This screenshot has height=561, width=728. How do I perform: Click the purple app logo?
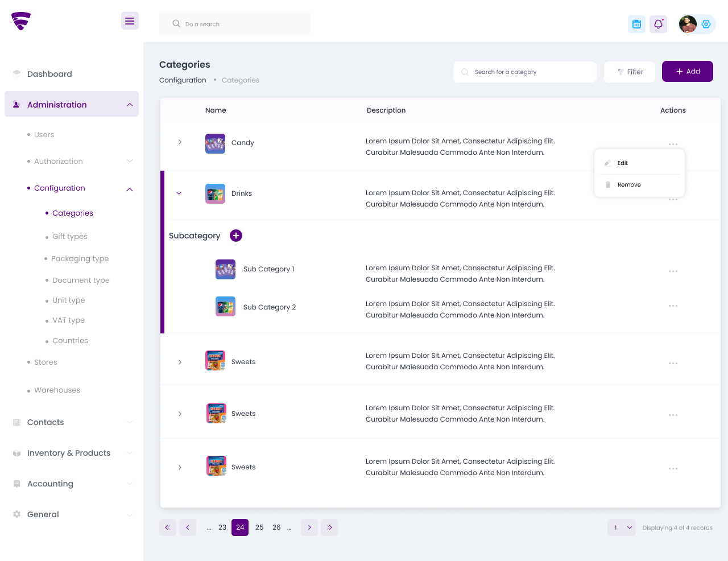21,21
